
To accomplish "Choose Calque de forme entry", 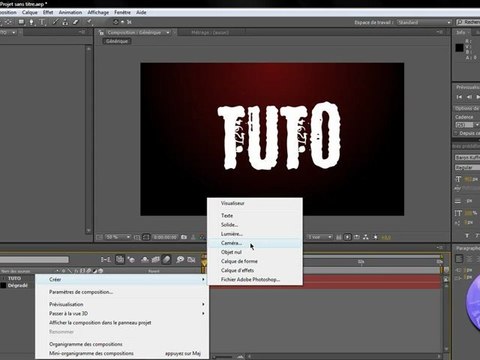I will click(255, 261).
